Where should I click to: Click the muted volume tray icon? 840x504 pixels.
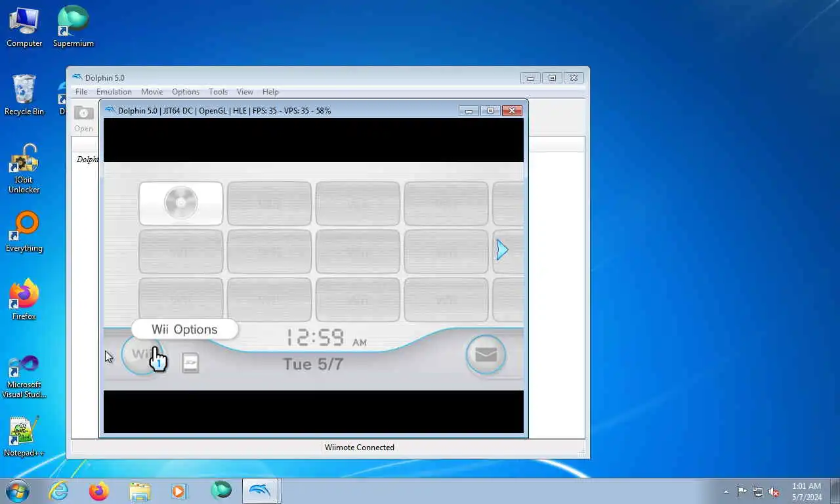pyautogui.click(x=774, y=492)
